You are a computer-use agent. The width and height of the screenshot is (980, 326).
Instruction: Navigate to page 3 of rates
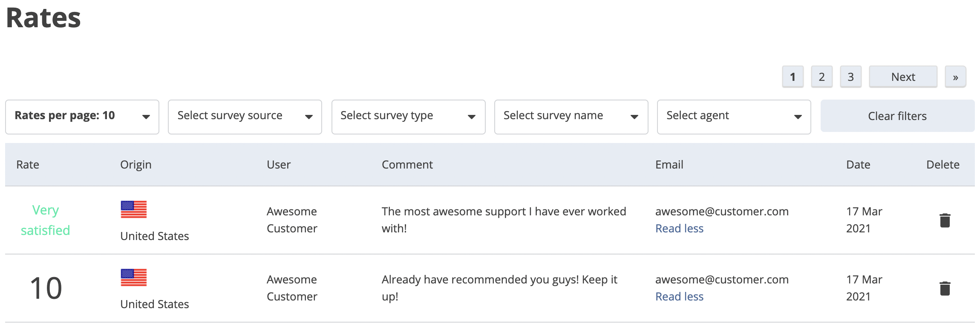click(850, 77)
